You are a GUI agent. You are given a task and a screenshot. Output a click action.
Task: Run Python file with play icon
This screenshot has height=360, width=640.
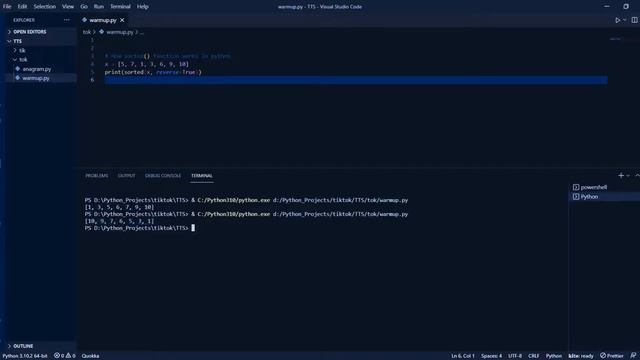pos(618,20)
